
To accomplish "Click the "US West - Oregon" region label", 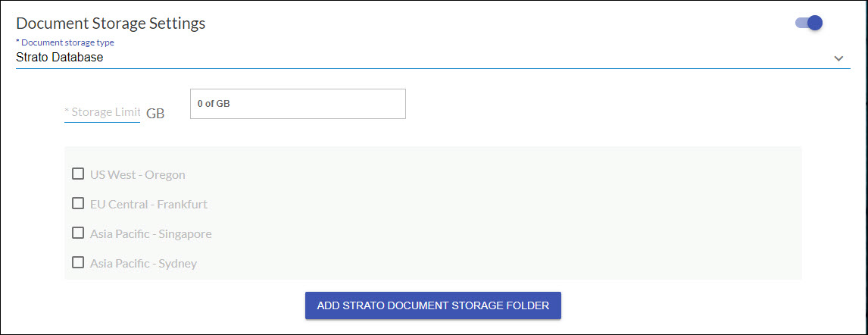I will click(x=138, y=175).
